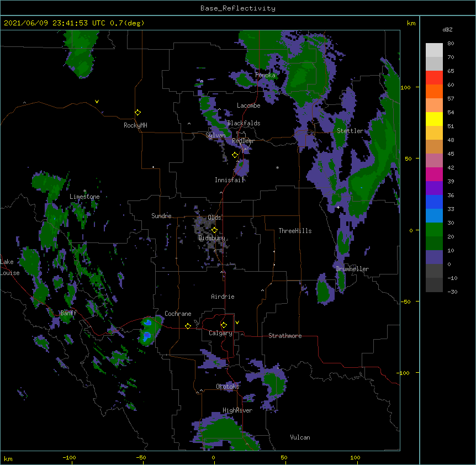This screenshot has height=465, width=476.
Task: Click the Ponoka city label
Action: pyautogui.click(x=265, y=75)
